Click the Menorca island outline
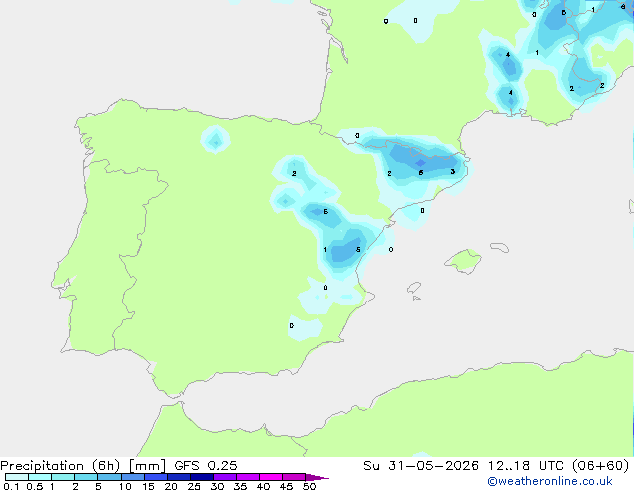The width and height of the screenshot is (634, 490). click(500, 247)
